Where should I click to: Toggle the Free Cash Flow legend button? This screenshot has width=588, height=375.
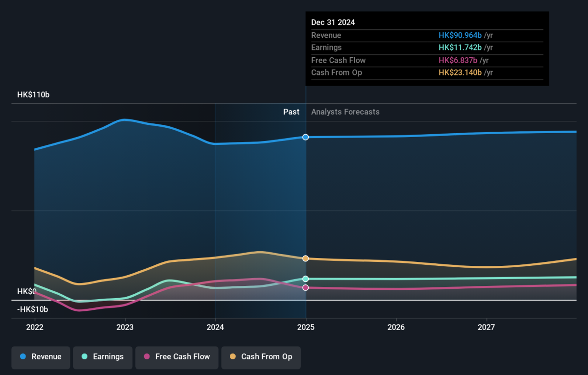coord(176,357)
